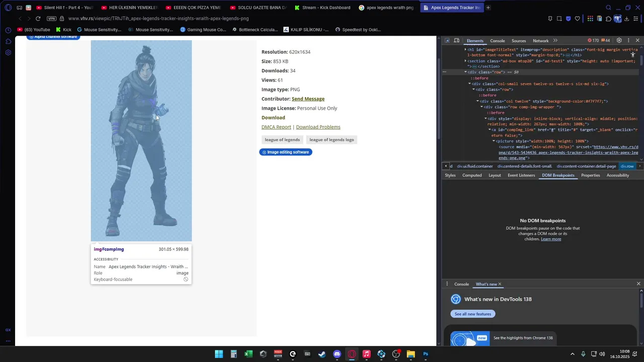Collapse the row comp-img-wrapper div node

point(481,107)
